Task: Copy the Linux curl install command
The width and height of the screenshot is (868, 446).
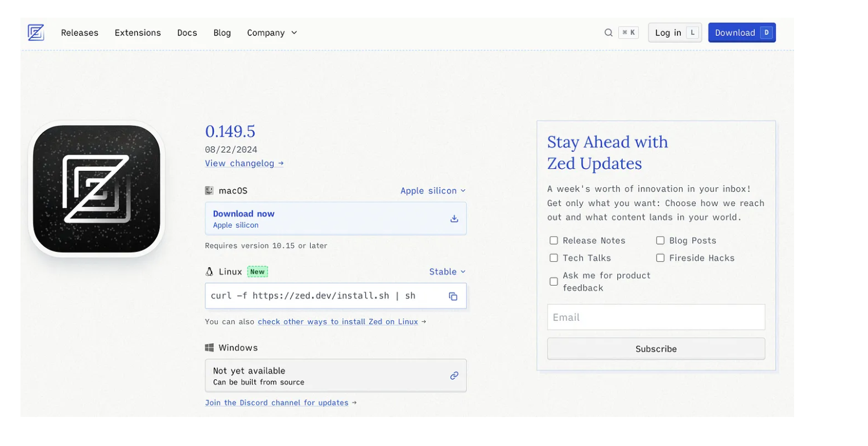Action: click(x=453, y=296)
